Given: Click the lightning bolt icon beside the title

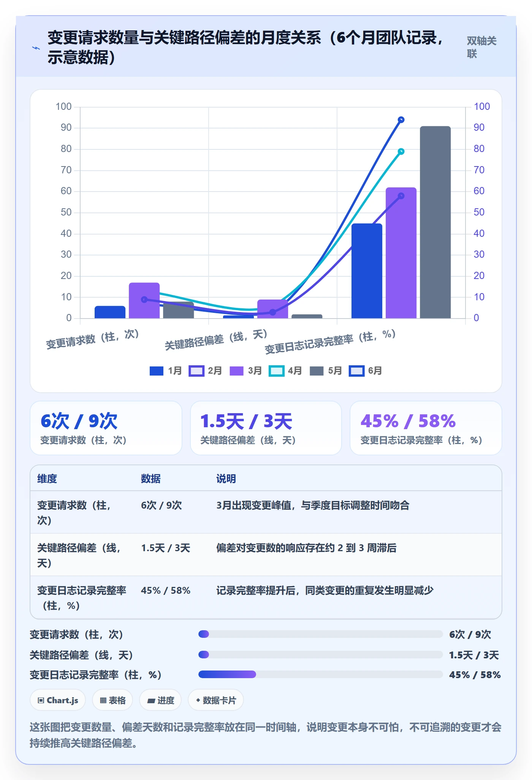Looking at the screenshot, I should click(x=36, y=48).
